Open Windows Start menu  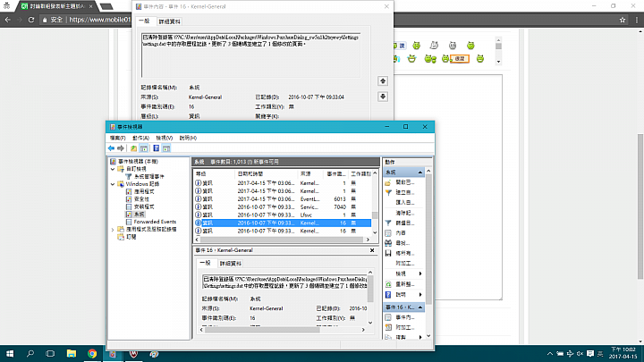tap(10, 353)
